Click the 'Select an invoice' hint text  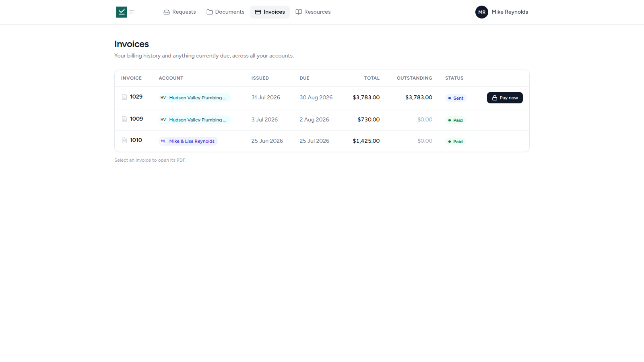coord(150,160)
